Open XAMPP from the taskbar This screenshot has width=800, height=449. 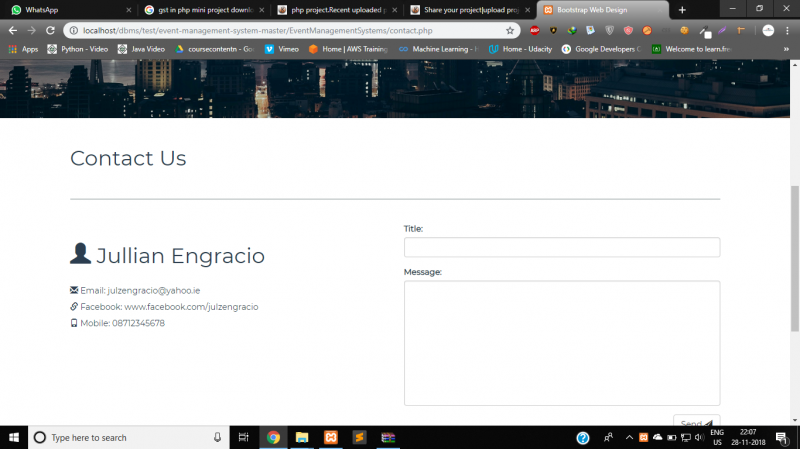pyautogui.click(x=331, y=437)
